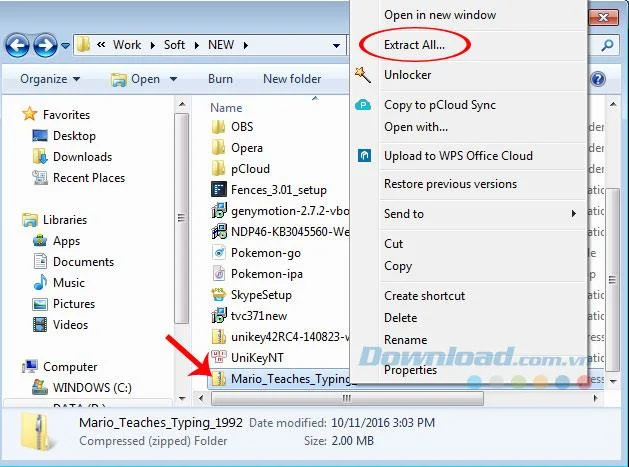The image size is (629, 467).
Task: Click the Forward navigation arrow
Action: 45,45
